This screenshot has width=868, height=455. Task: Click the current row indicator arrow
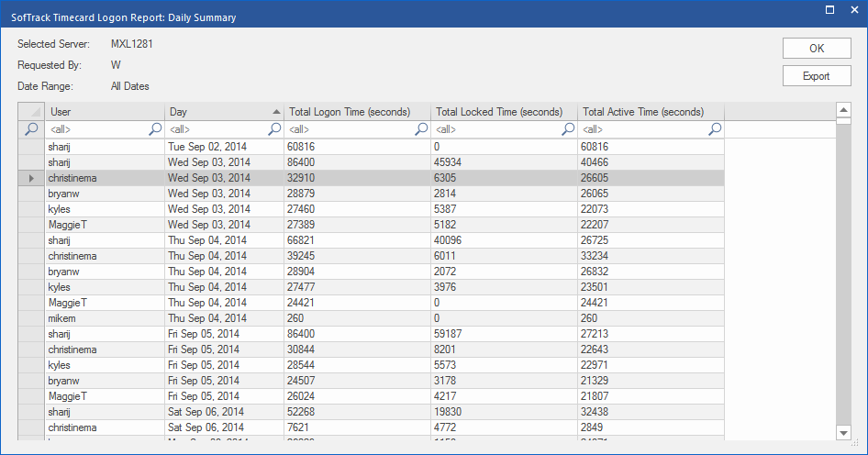(x=32, y=178)
